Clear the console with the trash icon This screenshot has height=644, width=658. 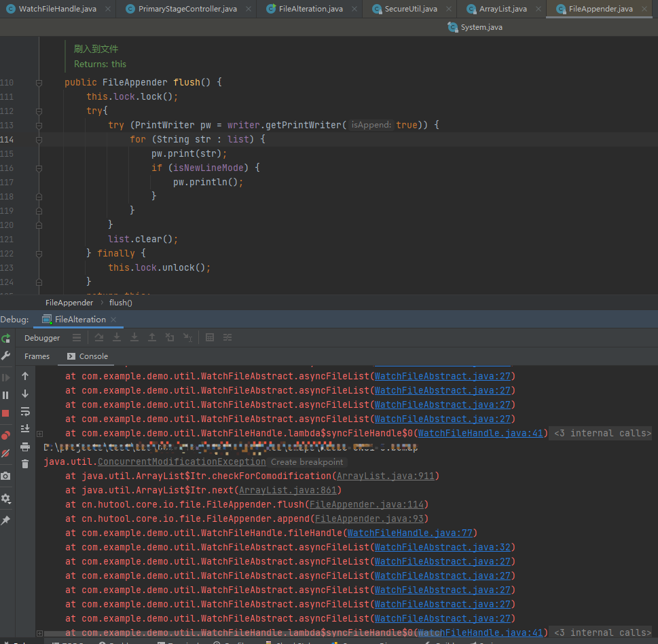pos(25,463)
